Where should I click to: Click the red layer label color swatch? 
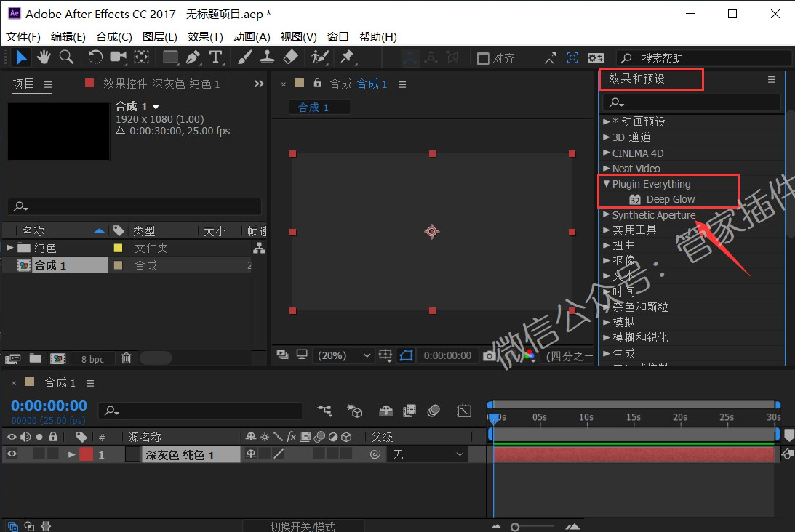tap(87, 454)
